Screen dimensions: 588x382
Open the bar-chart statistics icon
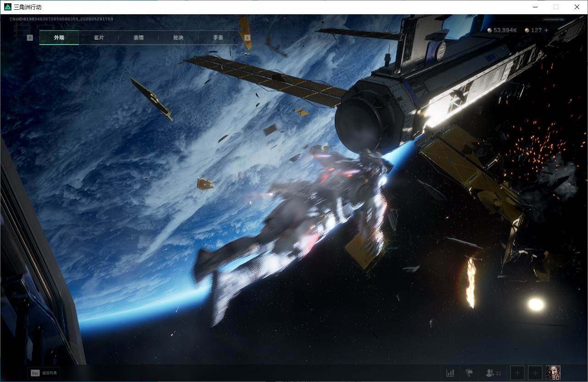pyautogui.click(x=450, y=373)
